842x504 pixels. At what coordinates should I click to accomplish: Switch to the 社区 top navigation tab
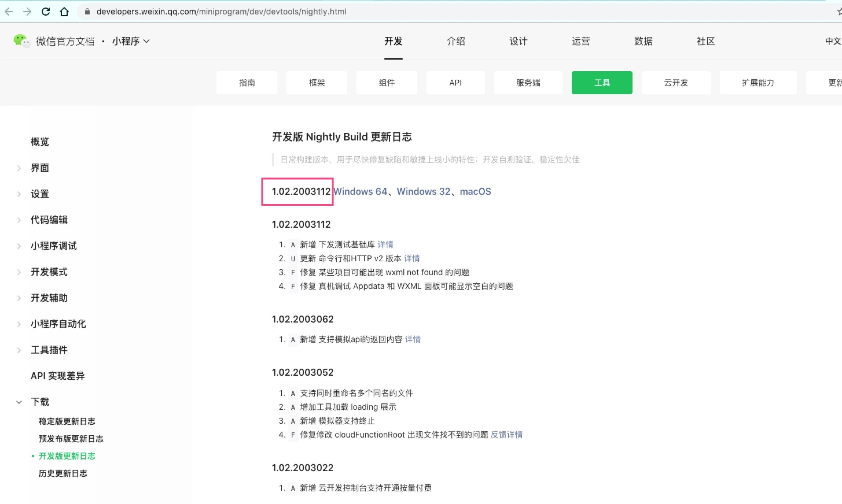click(x=705, y=41)
